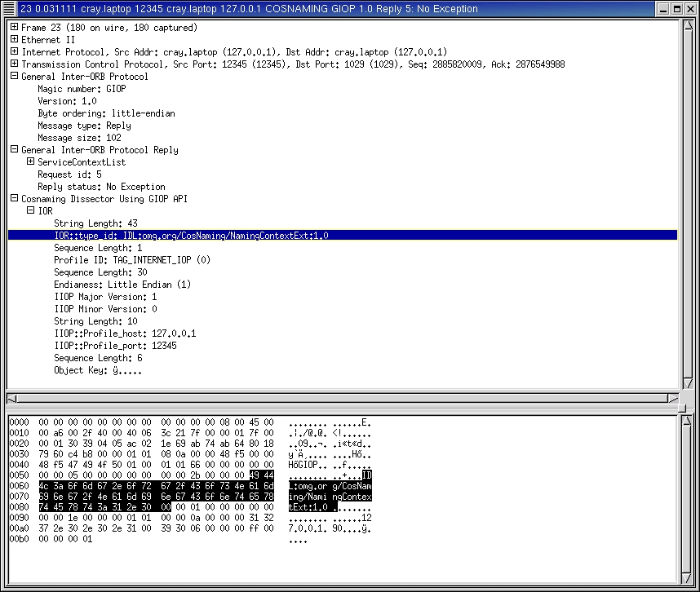Expand the Frame 23 tree node
The height and width of the screenshot is (592, 700).
(x=15, y=27)
